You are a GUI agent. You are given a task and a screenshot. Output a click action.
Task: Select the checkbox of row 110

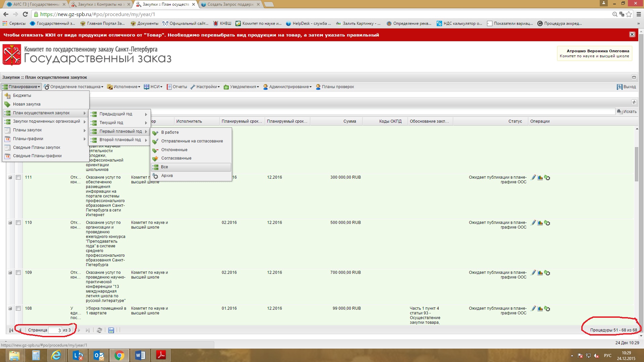[18, 223]
